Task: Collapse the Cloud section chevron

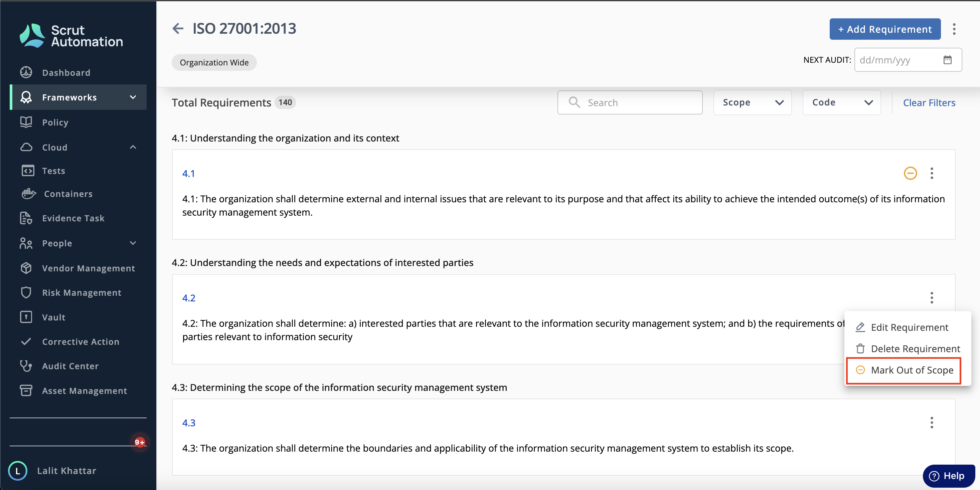Action: (x=133, y=147)
